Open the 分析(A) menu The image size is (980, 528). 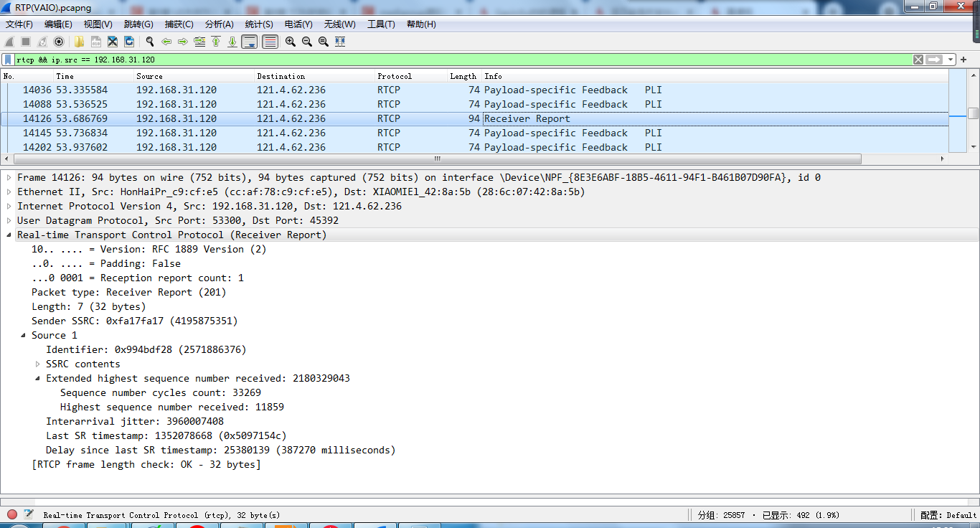219,24
